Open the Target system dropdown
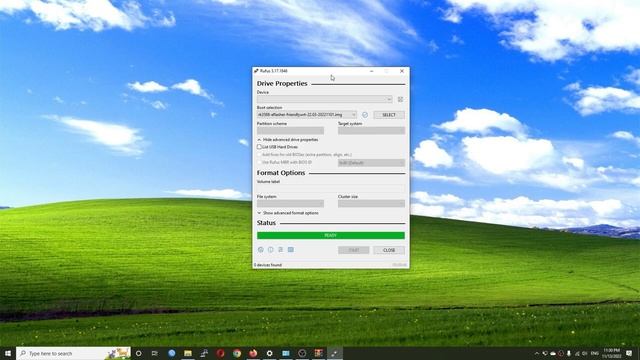Image resolution: width=640 pixels, height=360 pixels. [x=371, y=131]
